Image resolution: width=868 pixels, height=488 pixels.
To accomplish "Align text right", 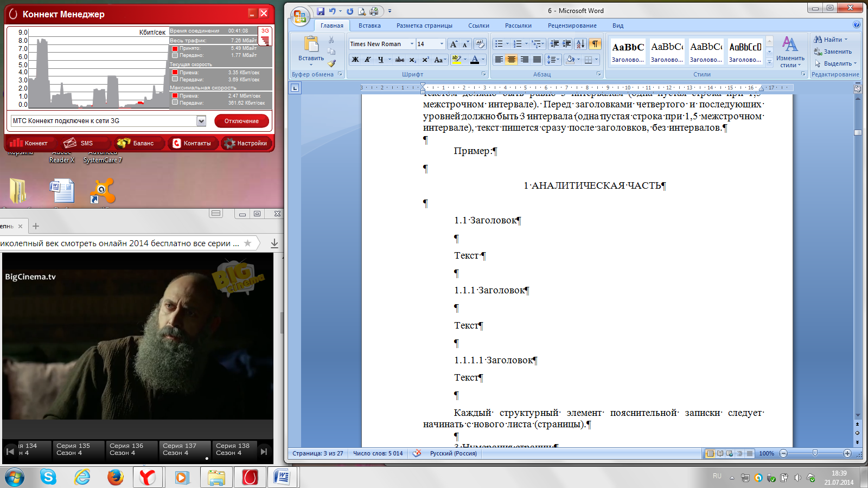I will 524,60.
